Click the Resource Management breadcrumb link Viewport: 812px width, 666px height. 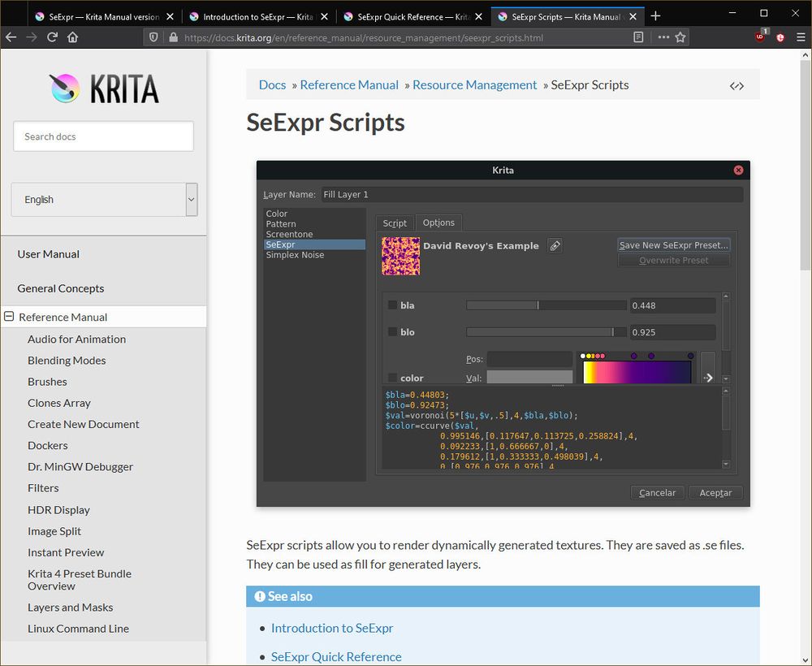click(474, 84)
